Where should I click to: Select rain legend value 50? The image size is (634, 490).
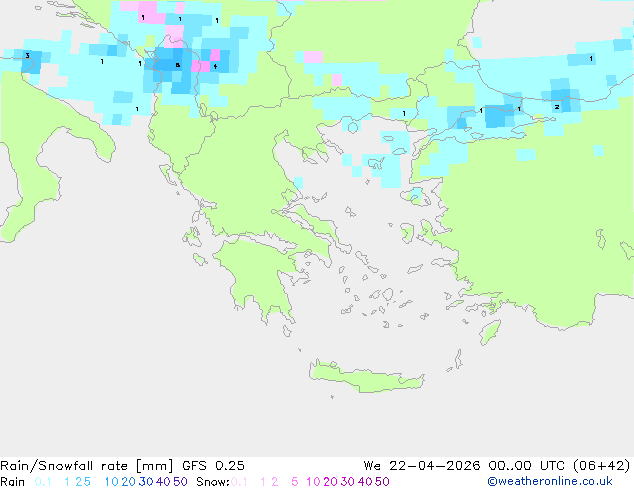(x=180, y=482)
